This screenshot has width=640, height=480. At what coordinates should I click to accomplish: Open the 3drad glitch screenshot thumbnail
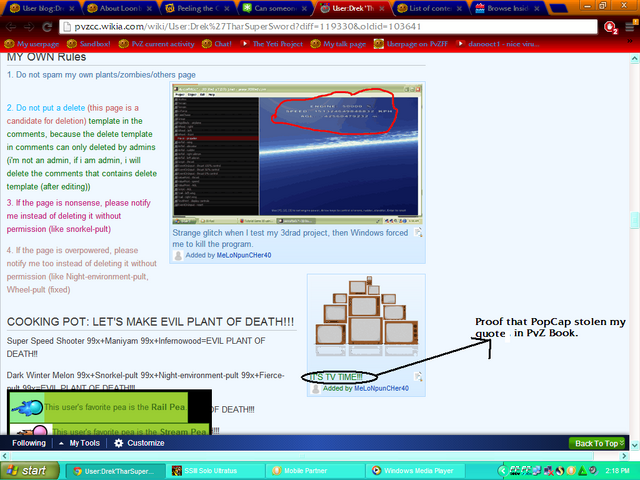(x=297, y=154)
